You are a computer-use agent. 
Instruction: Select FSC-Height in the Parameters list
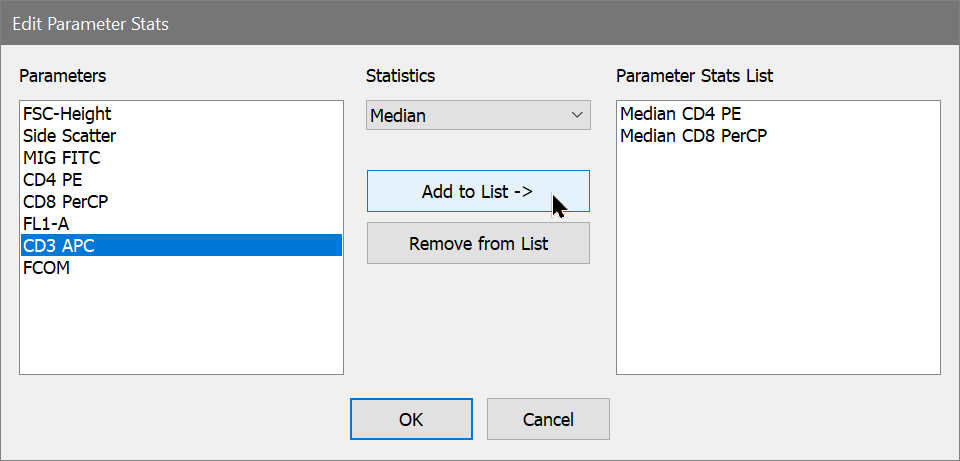coord(67,114)
